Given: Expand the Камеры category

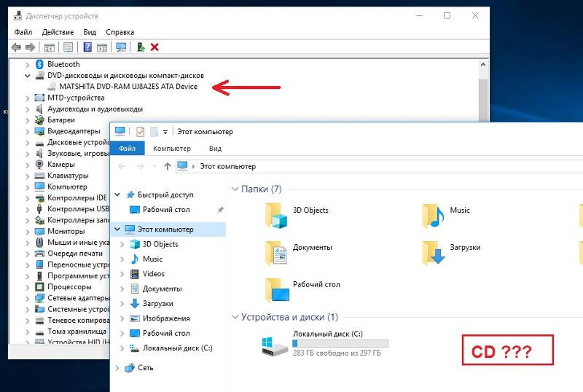Looking at the screenshot, I should (28, 165).
